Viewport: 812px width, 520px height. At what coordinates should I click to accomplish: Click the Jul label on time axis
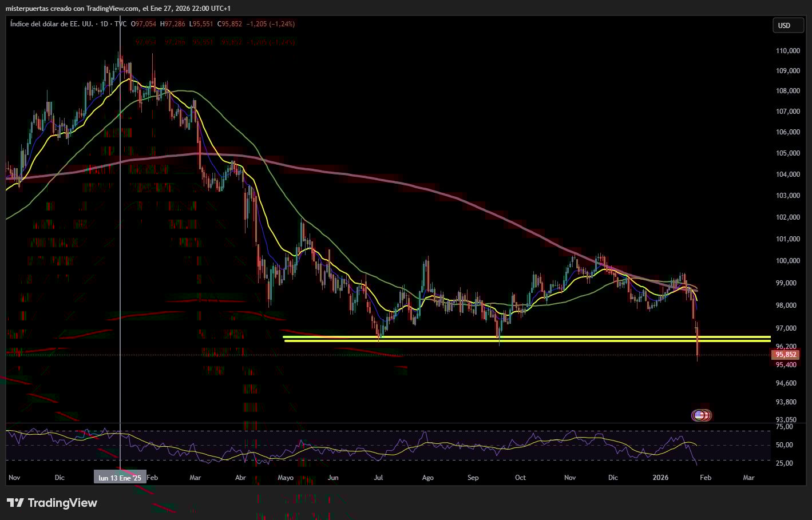[378, 478]
